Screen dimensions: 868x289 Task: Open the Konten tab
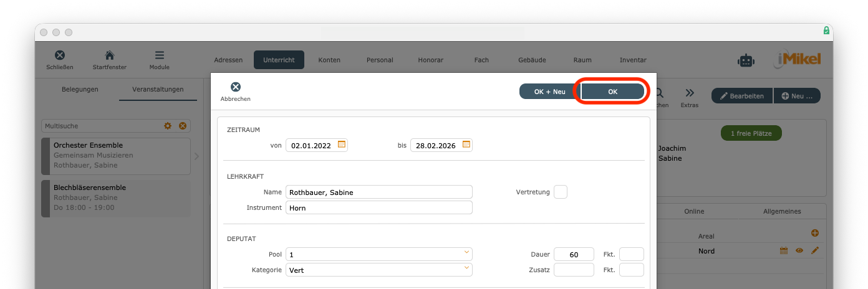coord(329,60)
